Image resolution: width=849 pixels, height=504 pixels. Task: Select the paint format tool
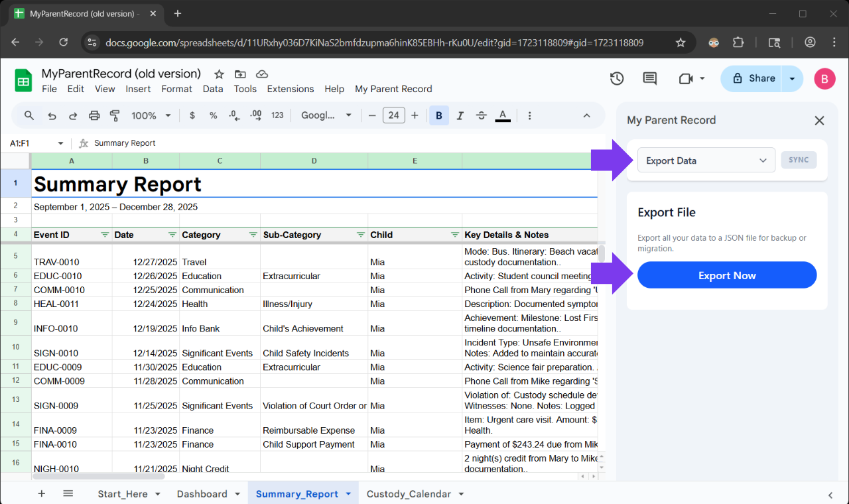click(115, 115)
